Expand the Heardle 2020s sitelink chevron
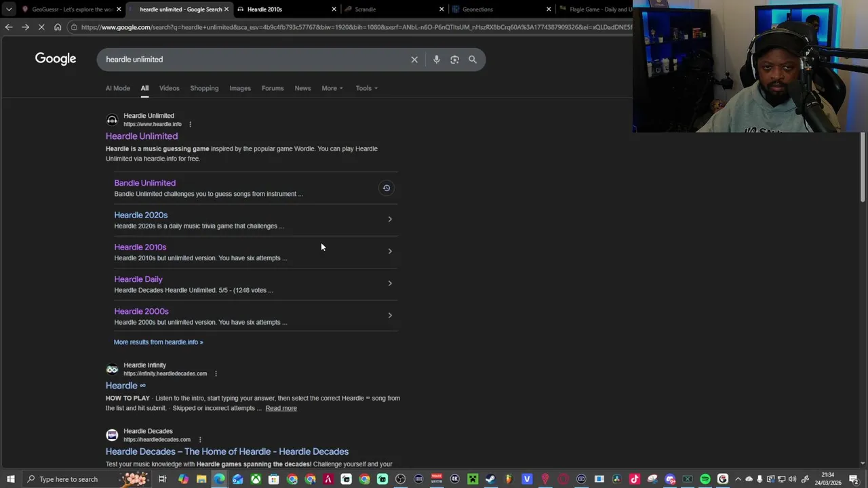Viewport: 868px width, 488px height. click(390, 219)
